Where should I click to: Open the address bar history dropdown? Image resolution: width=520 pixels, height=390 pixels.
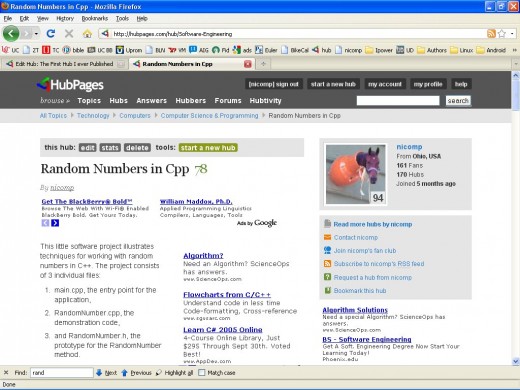(x=512, y=33)
